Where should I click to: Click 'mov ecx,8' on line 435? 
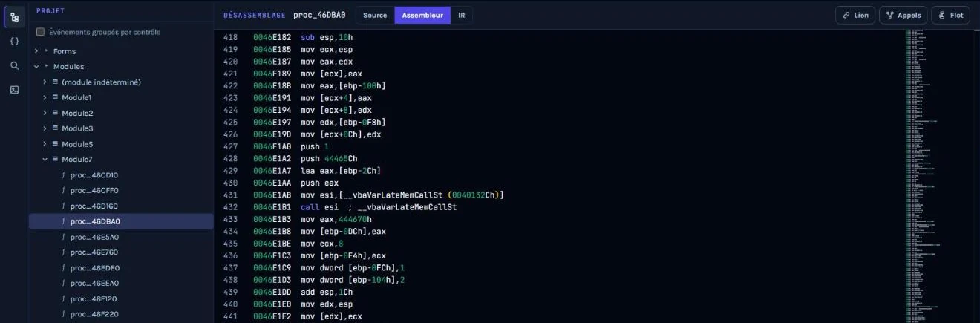click(322, 244)
